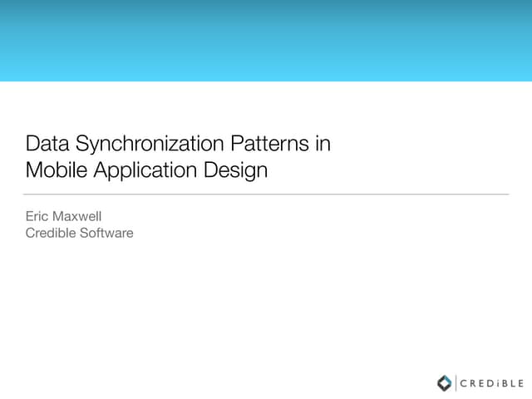Click the horizontal divider line under the title
The height and width of the screenshot is (399, 532).
266,195
